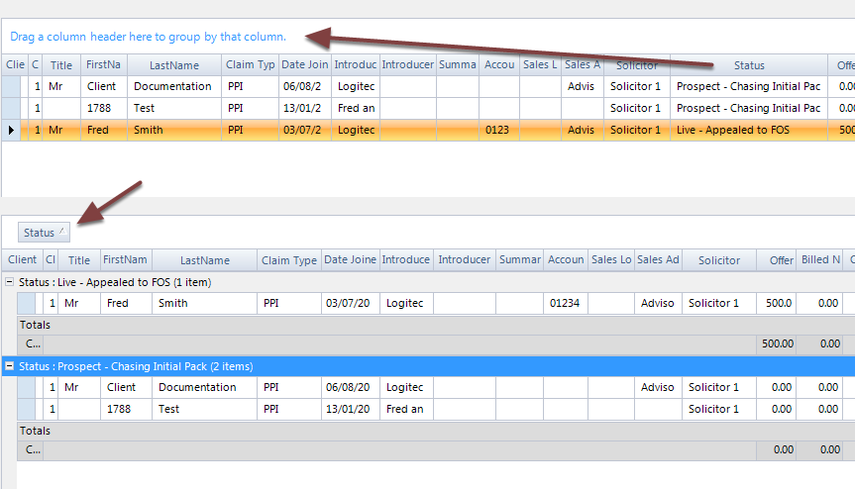855x489 pixels.
Task: Click the 'Status : Prospect - Chasing Initial Pack' group row
Action: coord(428,366)
